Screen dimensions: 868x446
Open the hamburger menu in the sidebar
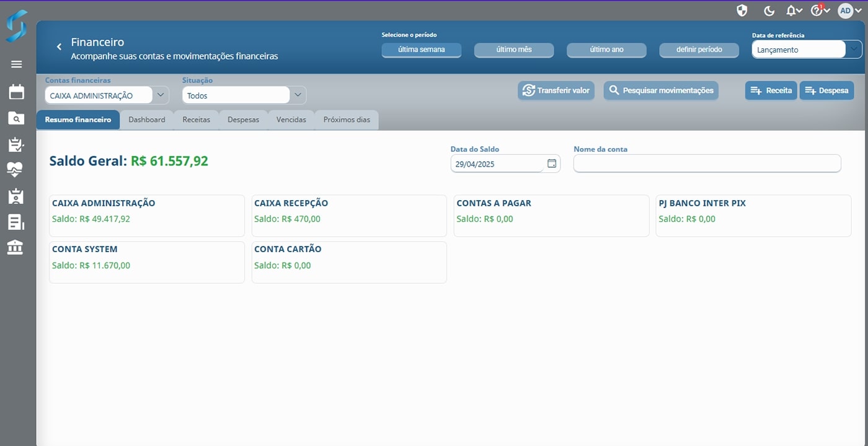click(16, 64)
